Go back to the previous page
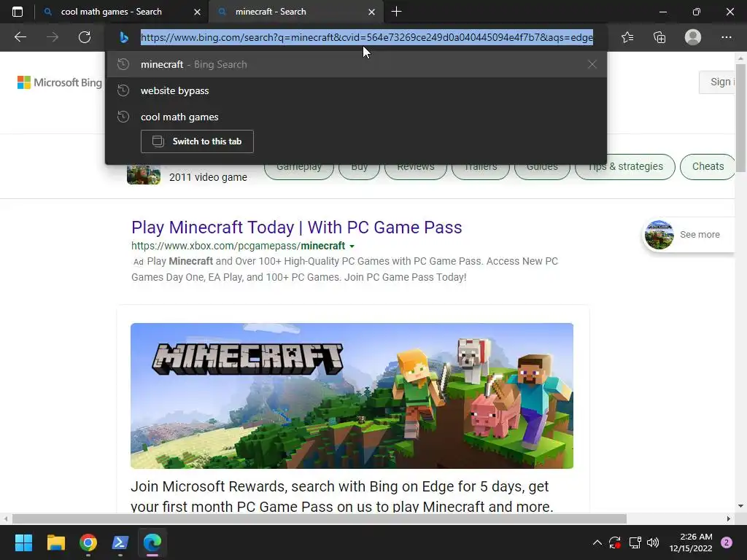This screenshot has width=747, height=560. coord(20,37)
